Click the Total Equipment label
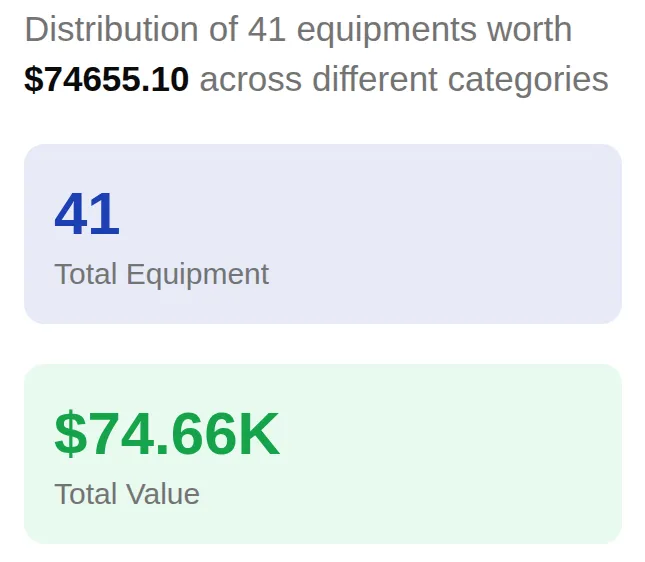This screenshot has height=562, width=645. (x=161, y=274)
